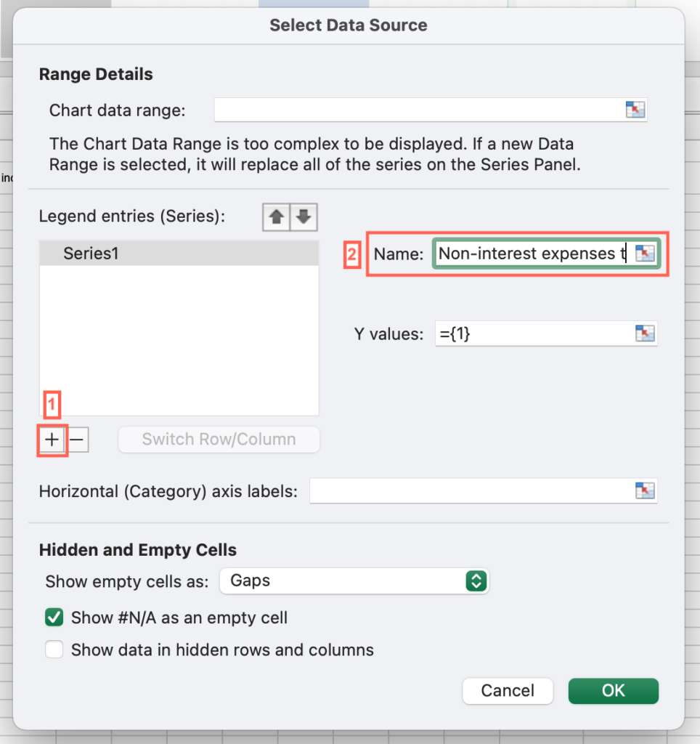
Task: Uncheck Show #N/A as an empty cell
Action: tap(54, 618)
